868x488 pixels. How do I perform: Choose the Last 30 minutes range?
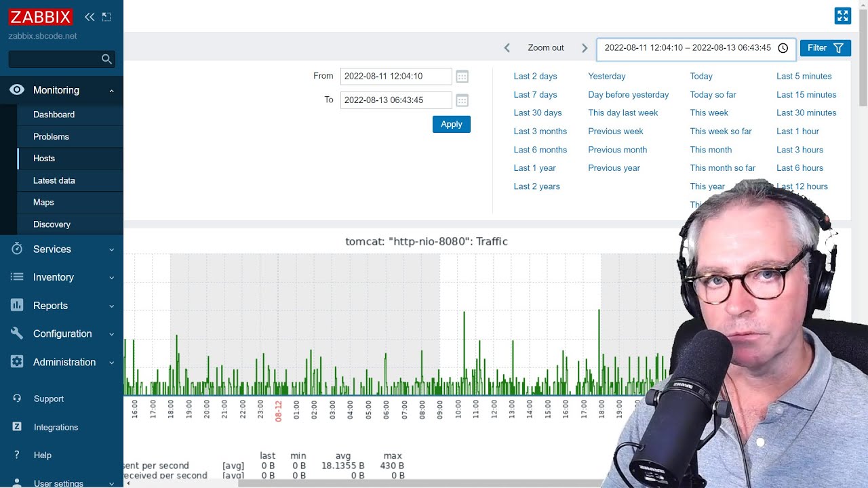click(806, 113)
